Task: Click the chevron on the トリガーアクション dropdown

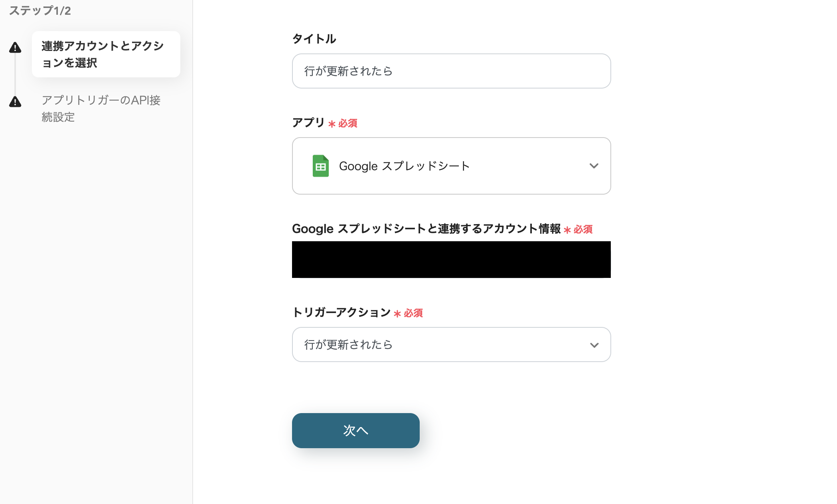Action: 594,345
